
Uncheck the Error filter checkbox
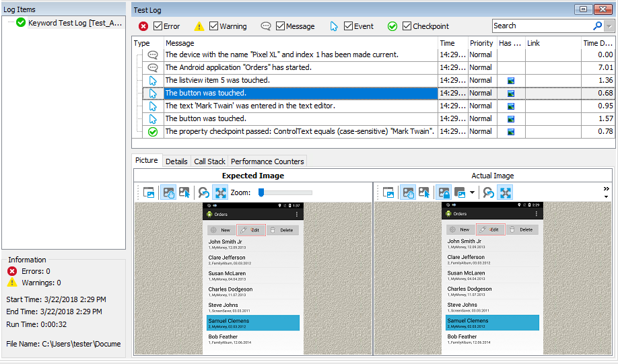point(158,26)
